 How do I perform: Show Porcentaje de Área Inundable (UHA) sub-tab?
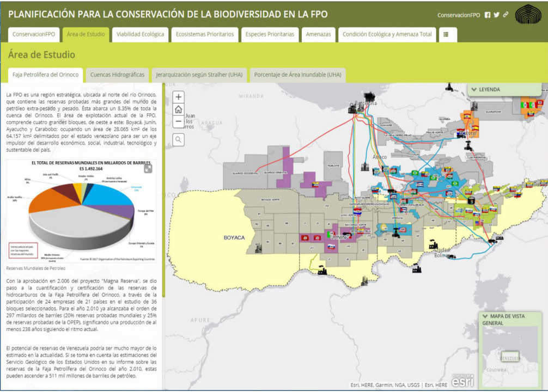pyautogui.click(x=297, y=75)
